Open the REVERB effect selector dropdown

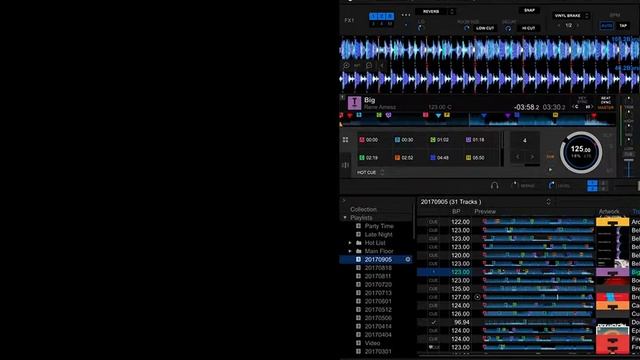tap(451, 11)
